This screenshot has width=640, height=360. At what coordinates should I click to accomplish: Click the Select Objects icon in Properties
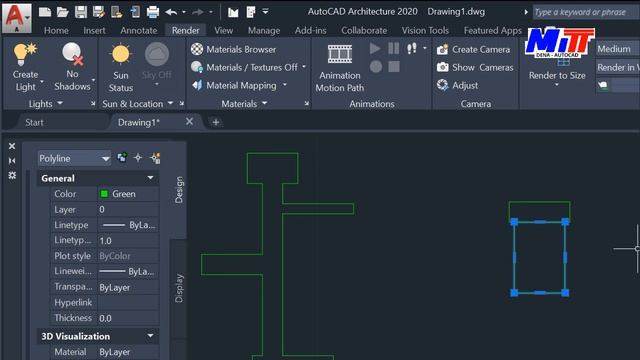[138, 158]
